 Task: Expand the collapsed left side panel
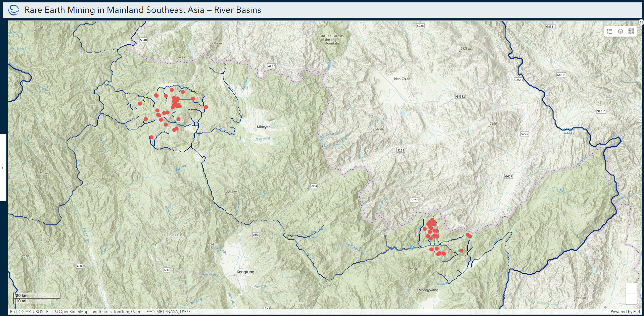3,167
